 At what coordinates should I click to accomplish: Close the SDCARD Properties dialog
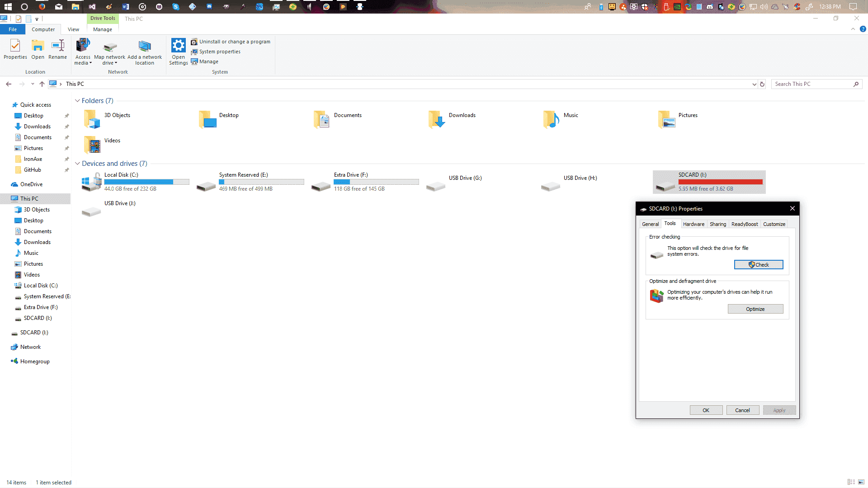(792, 209)
